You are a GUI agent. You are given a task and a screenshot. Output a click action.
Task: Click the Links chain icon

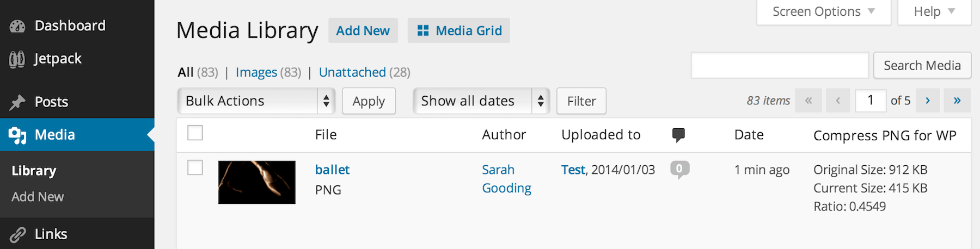coord(17,234)
